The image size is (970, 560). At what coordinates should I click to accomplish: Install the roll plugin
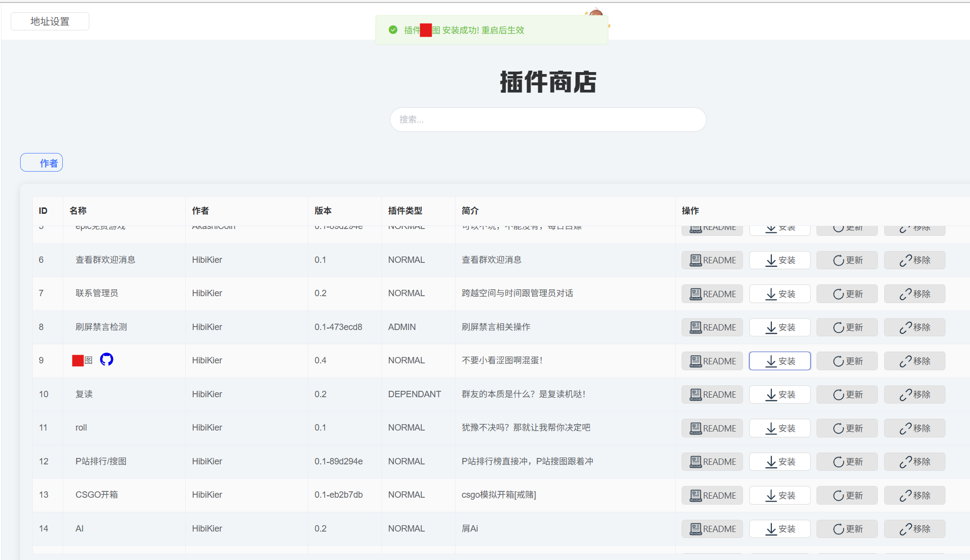pos(780,428)
